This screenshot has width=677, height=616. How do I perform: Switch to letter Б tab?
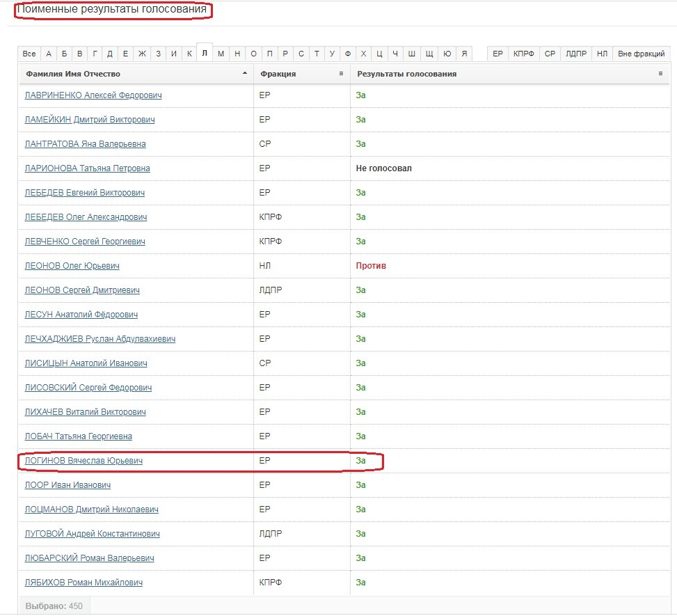coord(64,54)
